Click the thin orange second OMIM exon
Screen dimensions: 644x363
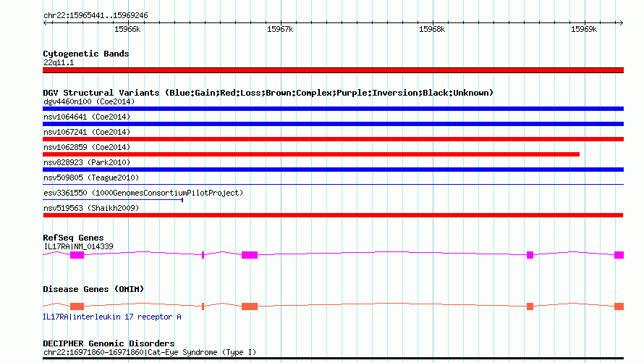(203, 306)
